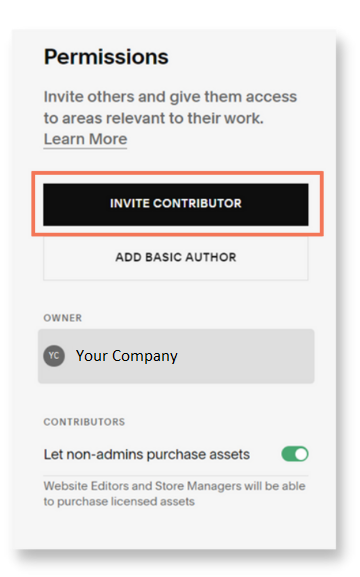Click the word 'Contributor' on the black button
The width and height of the screenshot is (360, 577).
(x=197, y=203)
